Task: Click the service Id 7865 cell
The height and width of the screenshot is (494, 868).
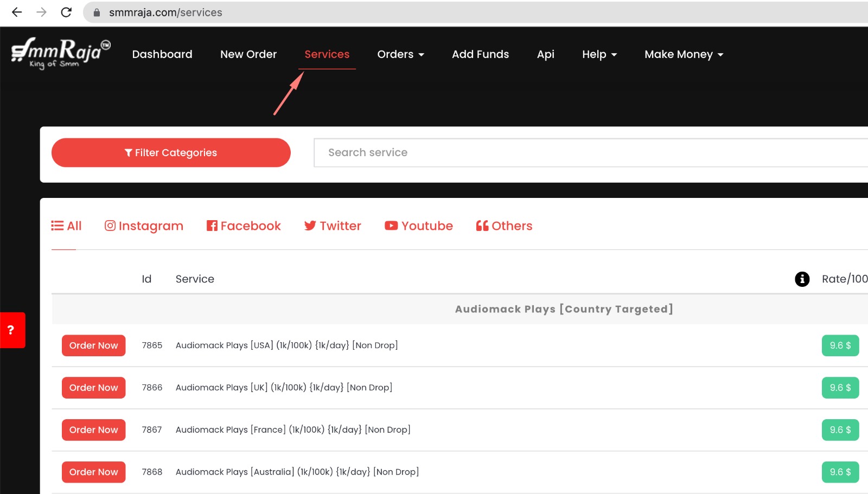Action: pyautogui.click(x=152, y=345)
